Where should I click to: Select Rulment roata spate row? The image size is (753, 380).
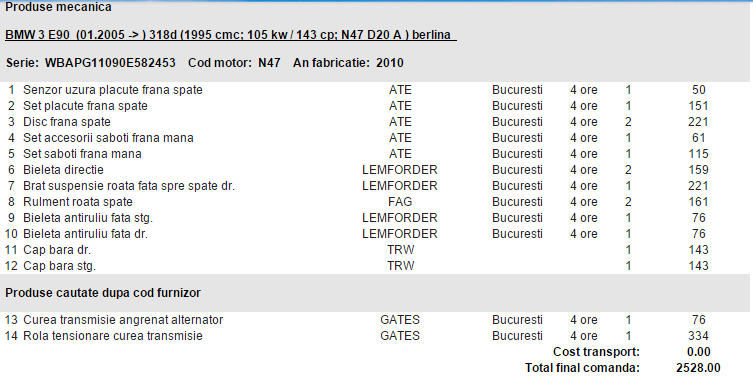375,202
